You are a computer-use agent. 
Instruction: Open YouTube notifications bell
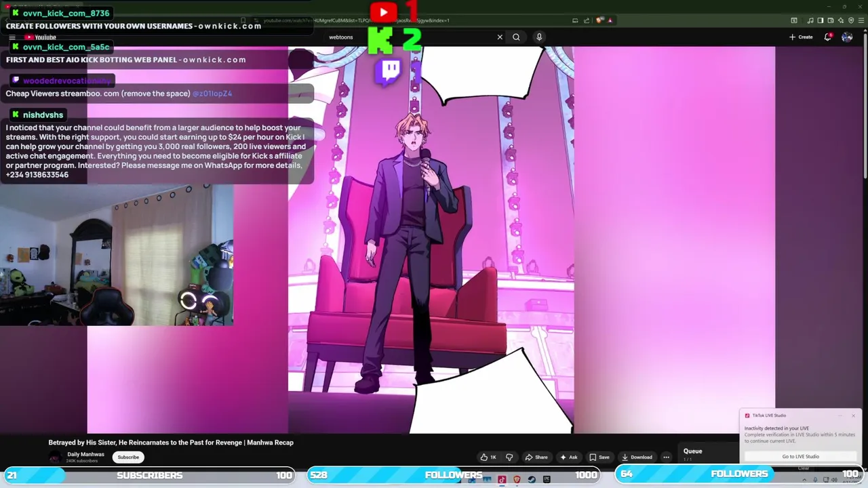(827, 37)
